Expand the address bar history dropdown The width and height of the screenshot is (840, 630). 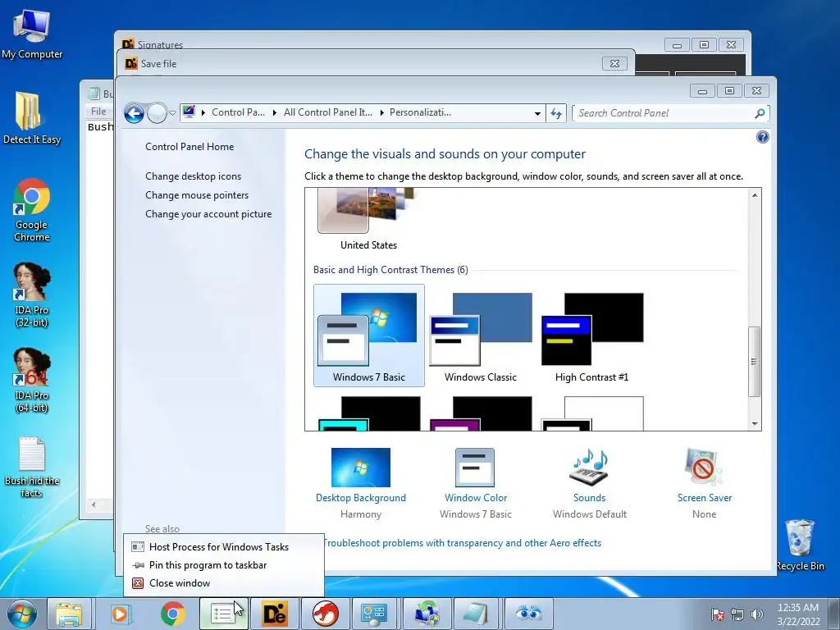[x=537, y=113]
